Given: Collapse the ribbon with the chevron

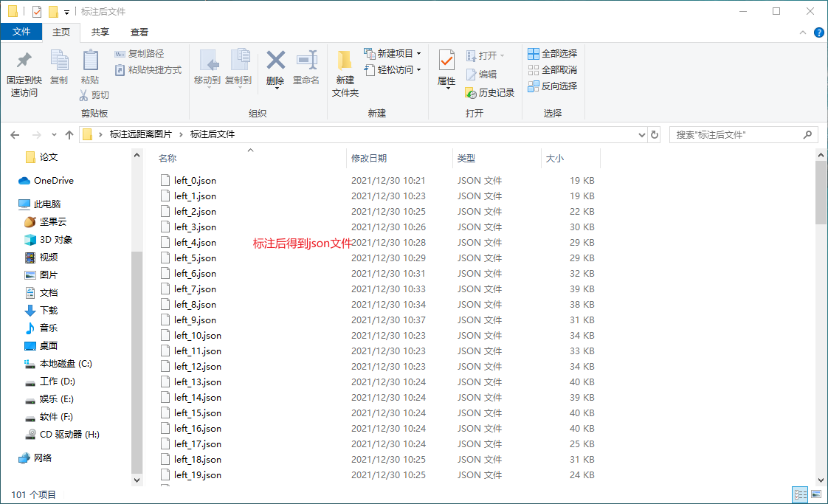Looking at the screenshot, I should (802, 32).
